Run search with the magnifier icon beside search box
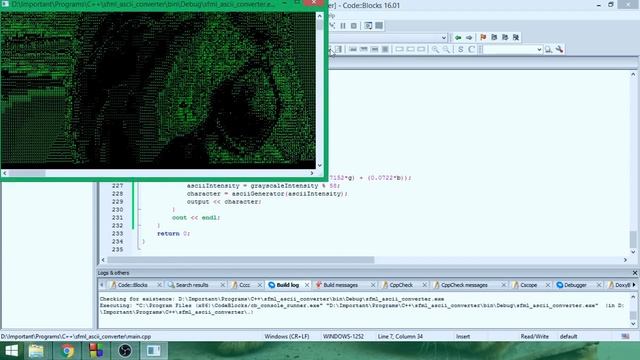The image size is (640, 360). point(548,49)
